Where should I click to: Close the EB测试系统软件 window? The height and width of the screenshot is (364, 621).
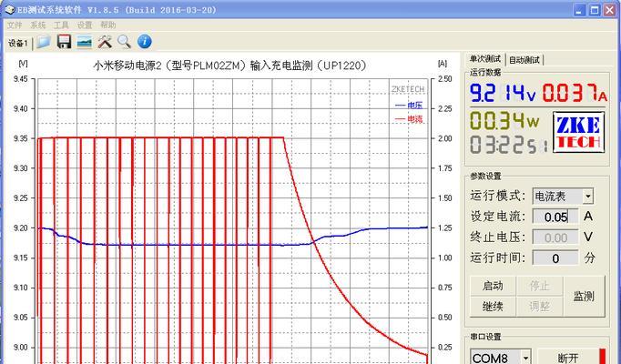click(609, 10)
